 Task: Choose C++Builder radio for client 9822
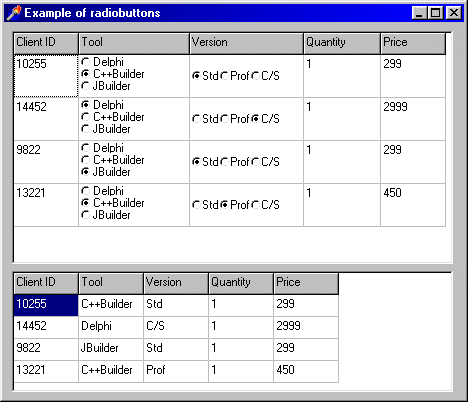click(86, 160)
